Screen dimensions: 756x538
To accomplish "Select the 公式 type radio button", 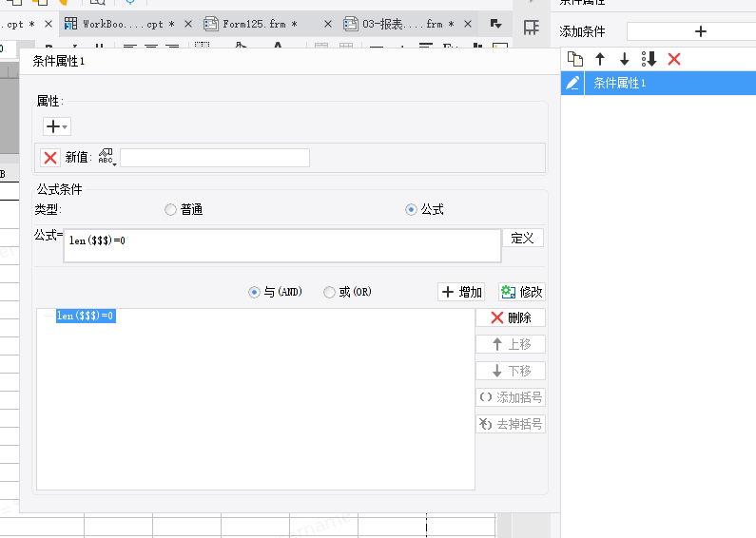I will 411,210.
